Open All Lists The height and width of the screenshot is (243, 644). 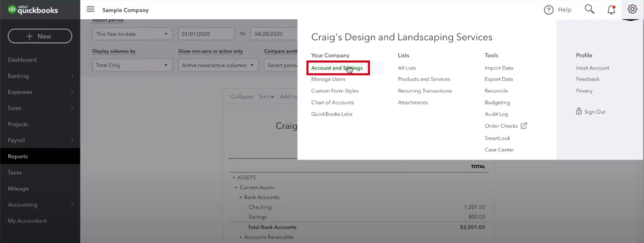(407, 68)
